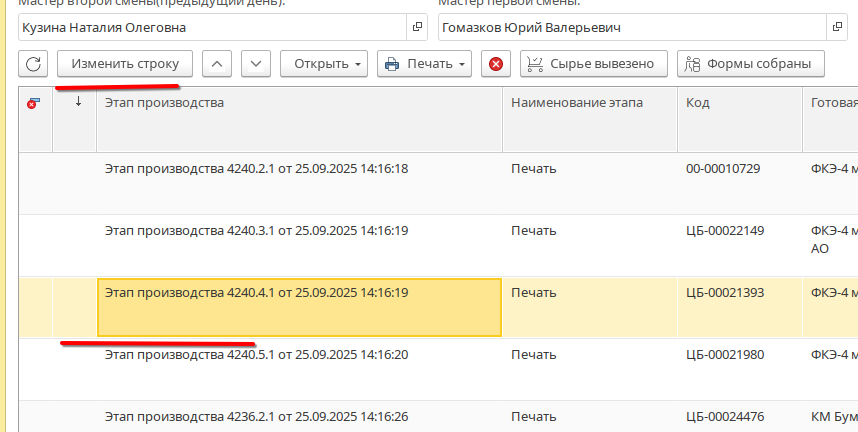Open picker for Кузина Наталия Олеговна field
Screen dimensions: 858x432
point(417,28)
